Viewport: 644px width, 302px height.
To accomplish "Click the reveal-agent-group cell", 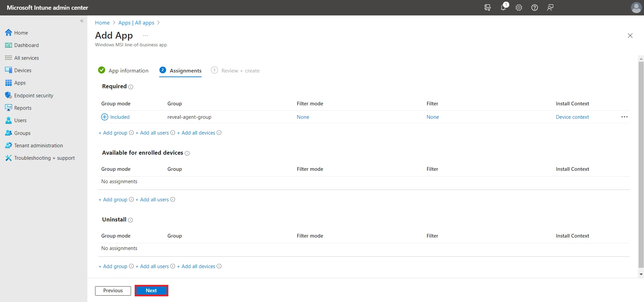I will [189, 117].
